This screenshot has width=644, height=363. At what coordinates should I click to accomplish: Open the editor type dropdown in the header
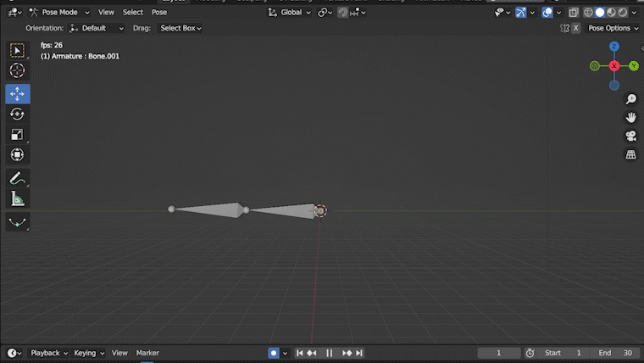pos(14,13)
